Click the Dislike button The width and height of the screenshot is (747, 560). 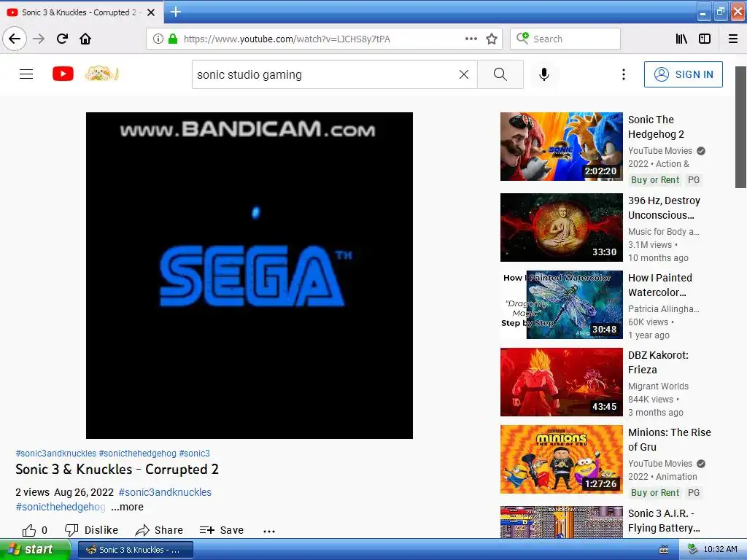point(91,531)
